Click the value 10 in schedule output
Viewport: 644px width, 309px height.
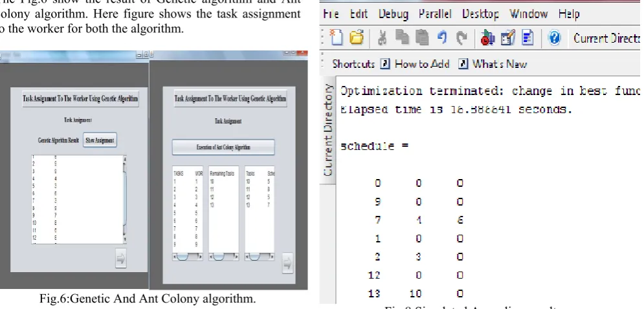pos(416,293)
